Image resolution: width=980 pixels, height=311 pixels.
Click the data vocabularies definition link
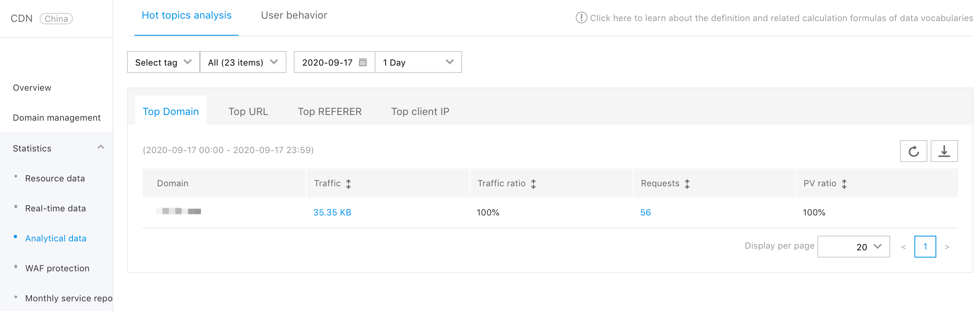click(781, 18)
